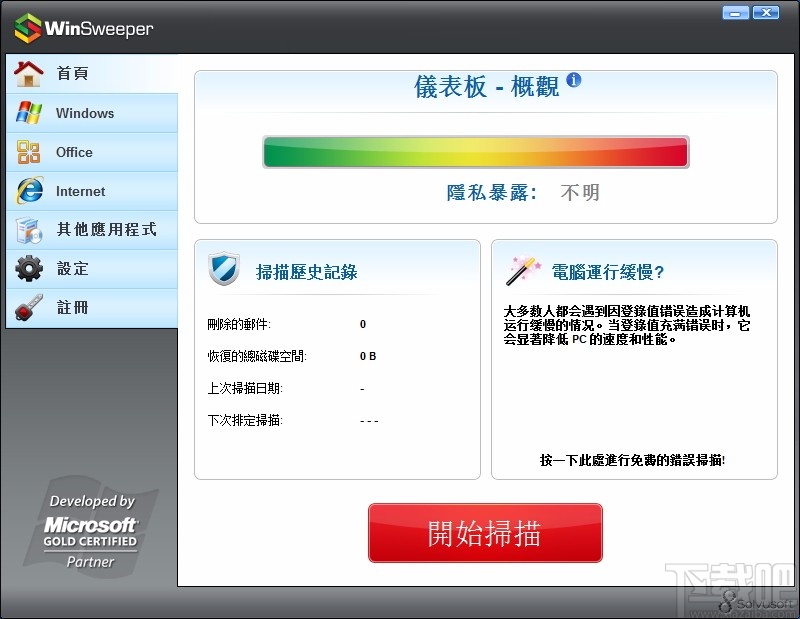800x619 pixels.
Task: Click the privacy exposure gradient bar
Action: (x=475, y=151)
